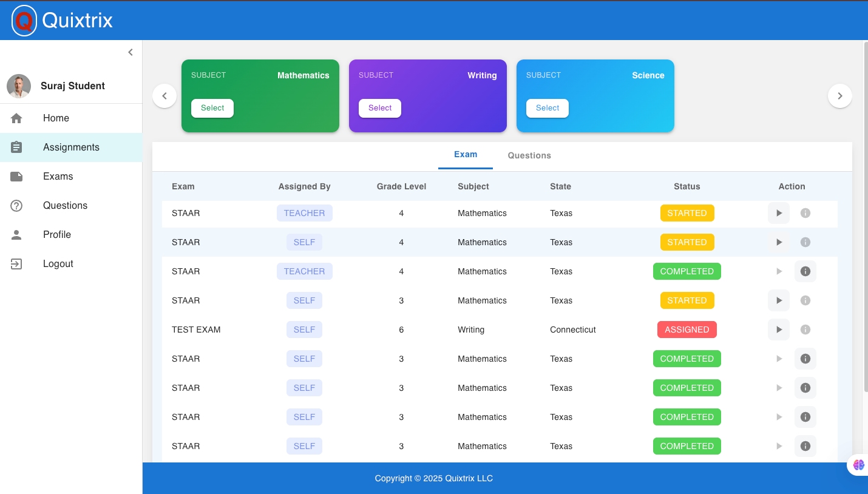Screen dimensions: 868x494
Task: Open Assignments via its clipboard icon
Action: coord(16,147)
